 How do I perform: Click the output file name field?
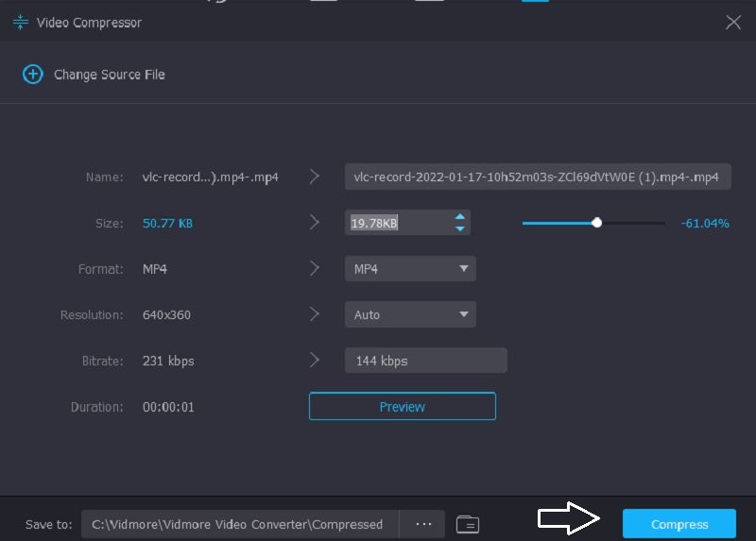(x=537, y=177)
